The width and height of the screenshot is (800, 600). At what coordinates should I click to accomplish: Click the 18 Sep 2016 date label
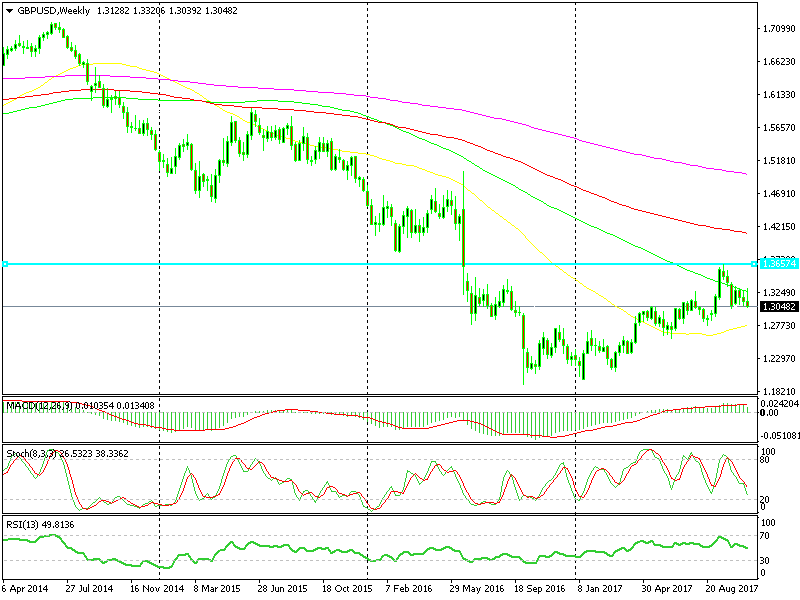click(539, 589)
